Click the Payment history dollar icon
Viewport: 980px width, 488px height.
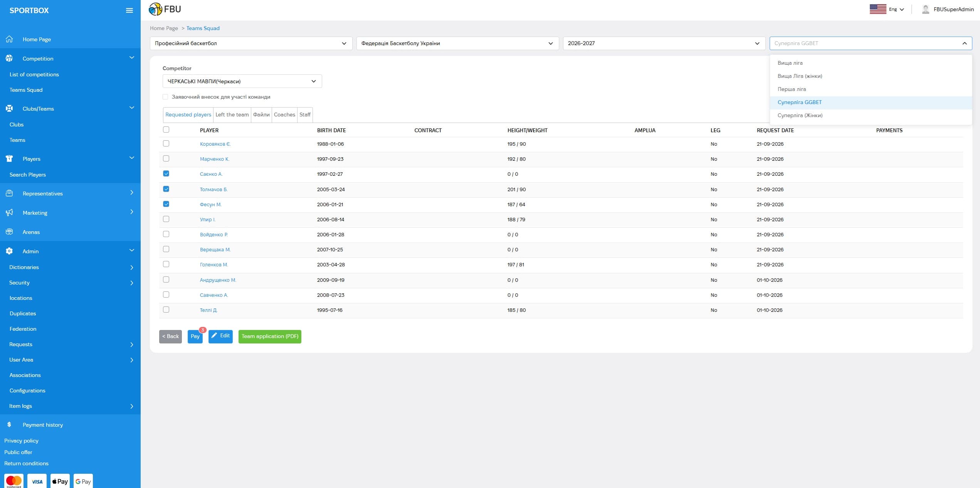pos(9,424)
